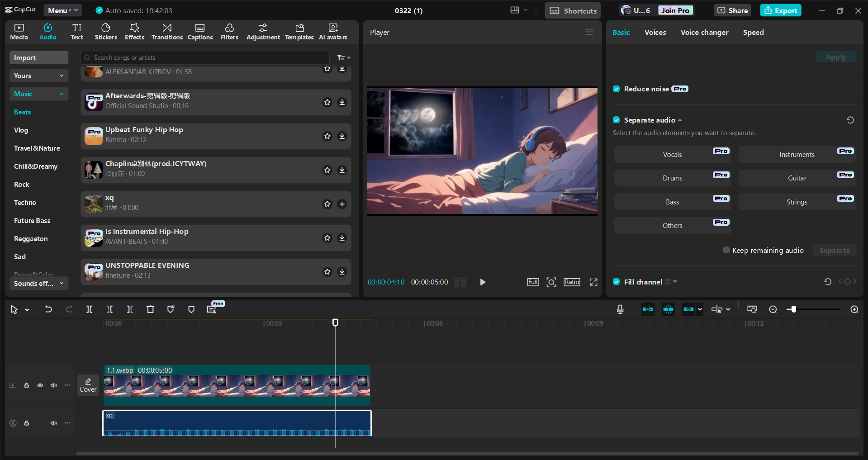The width and height of the screenshot is (868, 460).
Task: Open the AI avatars panel
Action: tap(333, 31)
